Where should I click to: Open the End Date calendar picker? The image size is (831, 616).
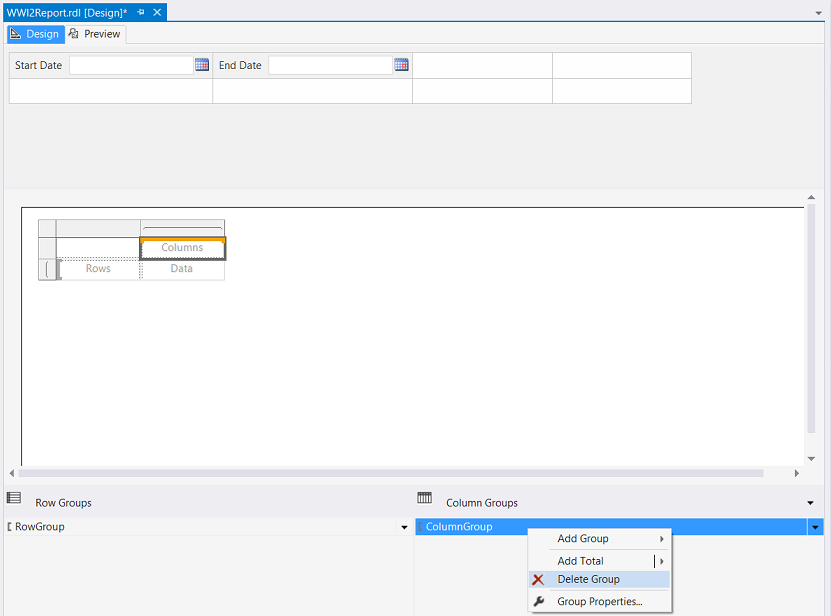pos(401,65)
